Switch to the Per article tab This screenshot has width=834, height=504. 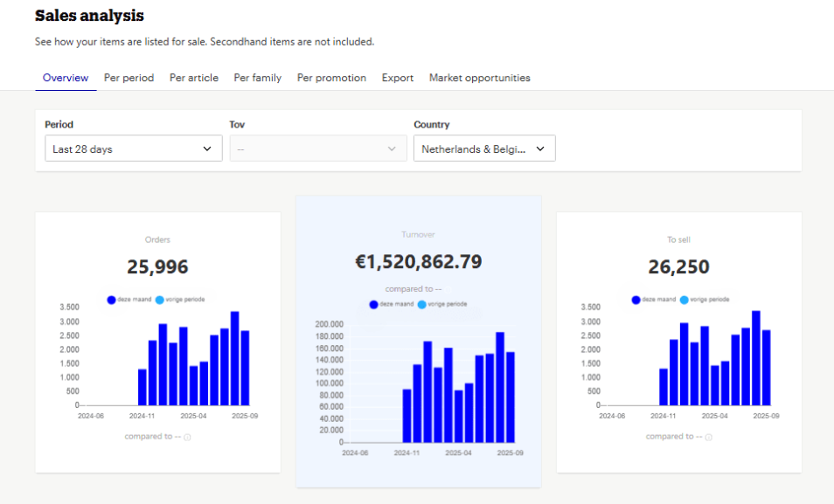pyautogui.click(x=194, y=78)
